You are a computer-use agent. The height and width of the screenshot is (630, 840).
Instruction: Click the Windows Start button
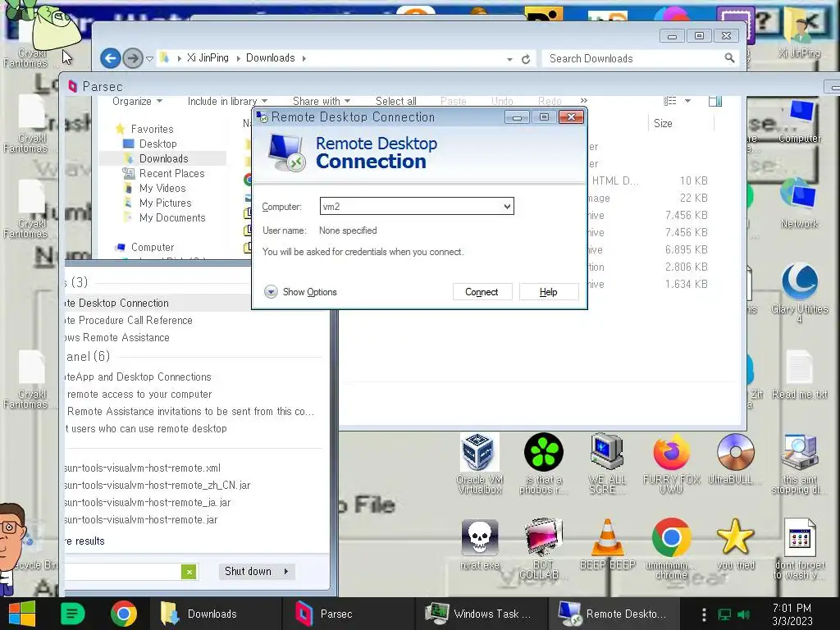tap(21, 614)
